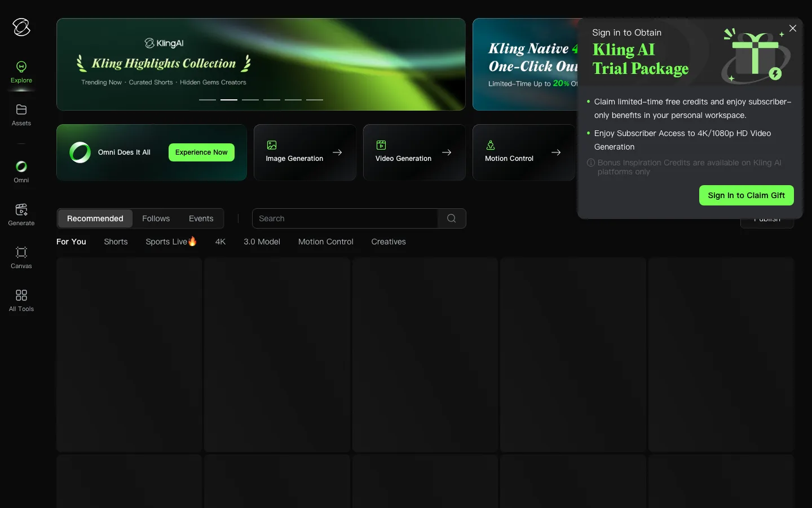
Task: Click the search magnifier icon
Action: coord(452,218)
